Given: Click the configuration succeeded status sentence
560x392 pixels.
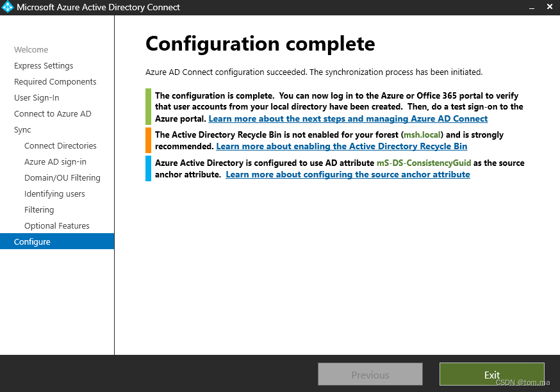Looking at the screenshot, I should [314, 72].
